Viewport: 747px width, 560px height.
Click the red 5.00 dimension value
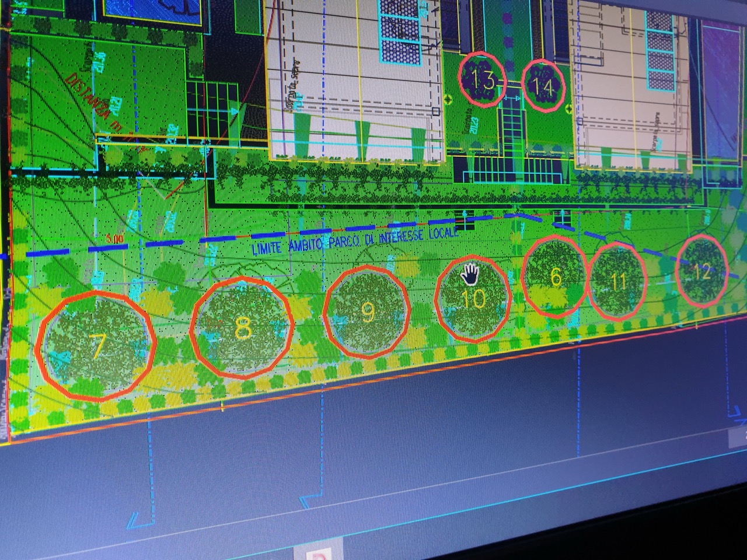coord(114,239)
